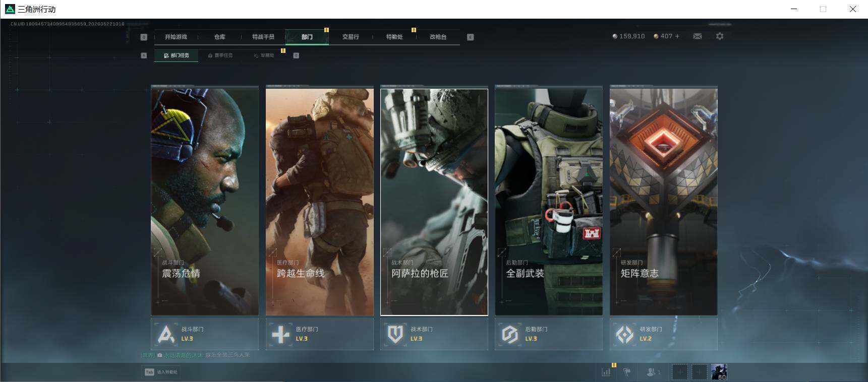Click the flag icon in bottom bar
Screen dimensions: 868x382
(x=627, y=372)
